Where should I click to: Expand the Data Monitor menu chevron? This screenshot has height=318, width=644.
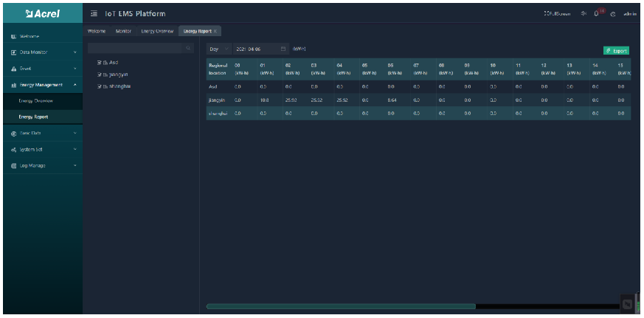click(x=75, y=52)
